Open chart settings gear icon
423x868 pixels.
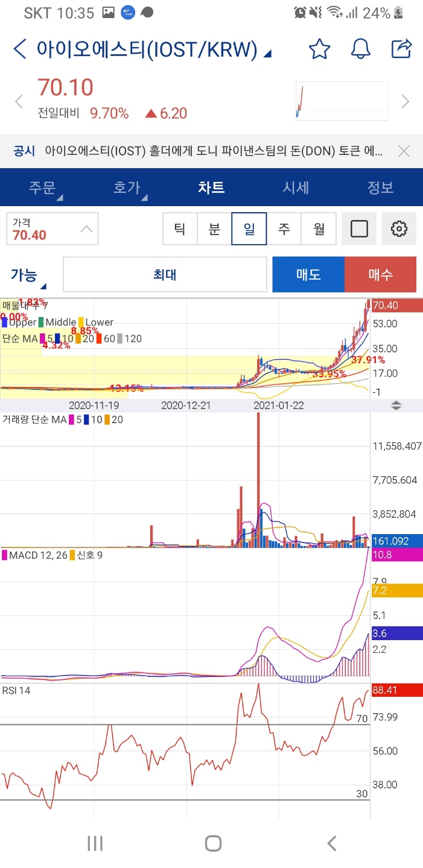[399, 229]
